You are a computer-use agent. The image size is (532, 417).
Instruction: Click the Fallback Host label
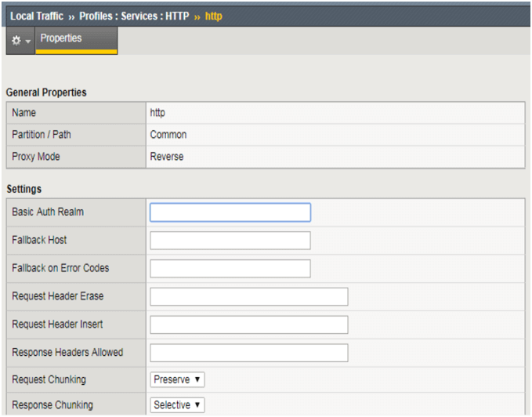(39, 240)
